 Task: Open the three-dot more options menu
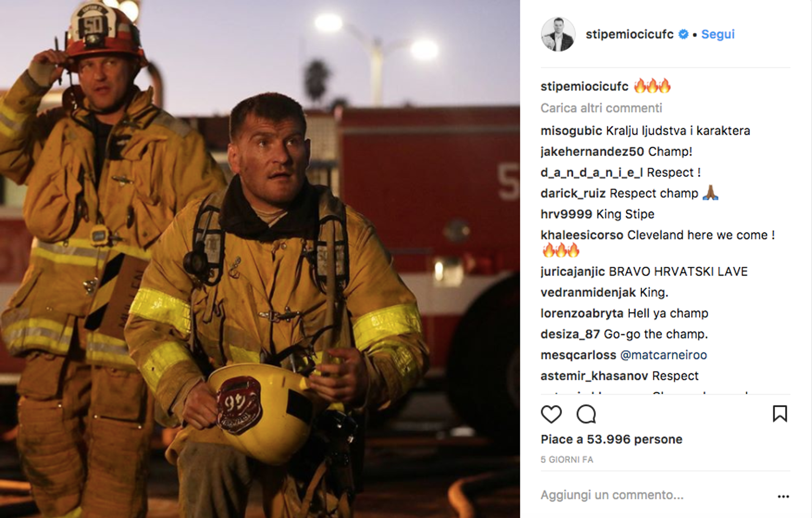click(783, 496)
